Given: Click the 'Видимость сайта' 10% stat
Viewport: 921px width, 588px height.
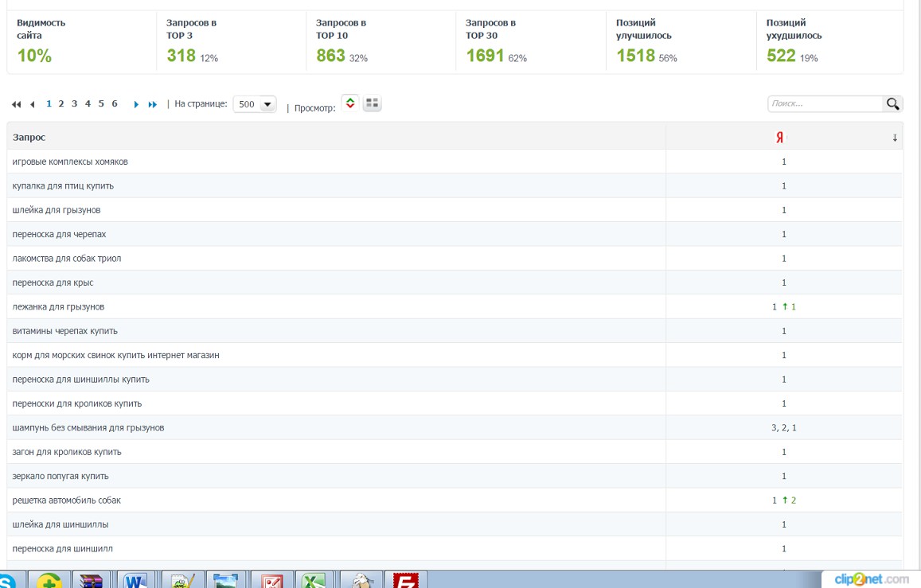Looking at the screenshot, I should pyautogui.click(x=35, y=56).
